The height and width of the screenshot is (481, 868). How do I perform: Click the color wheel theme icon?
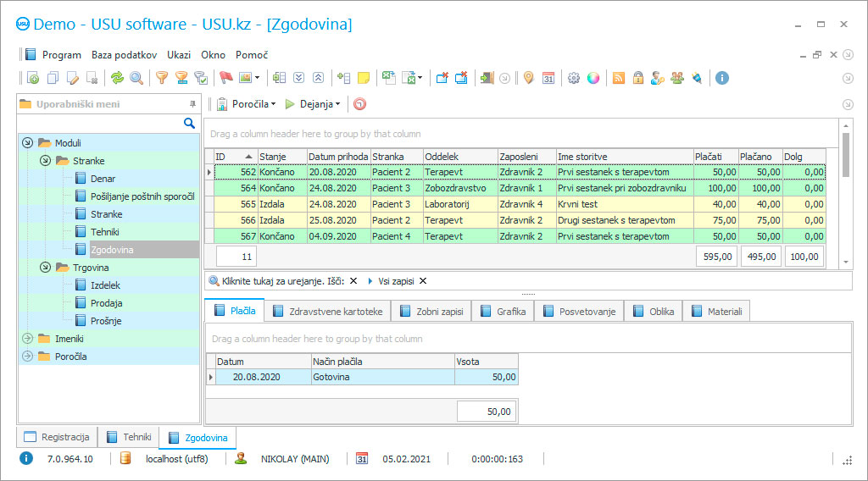coord(593,78)
